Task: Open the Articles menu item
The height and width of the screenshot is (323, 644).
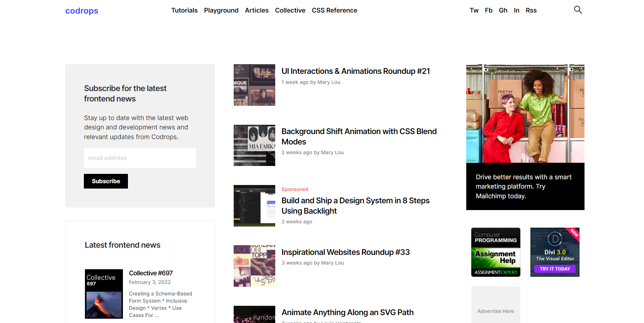Action: 257,10
